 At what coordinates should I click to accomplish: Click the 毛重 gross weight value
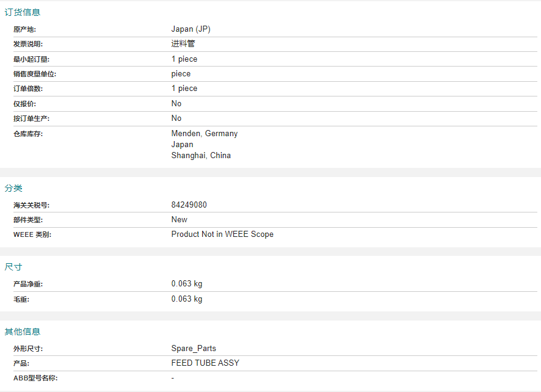pyautogui.click(x=187, y=299)
